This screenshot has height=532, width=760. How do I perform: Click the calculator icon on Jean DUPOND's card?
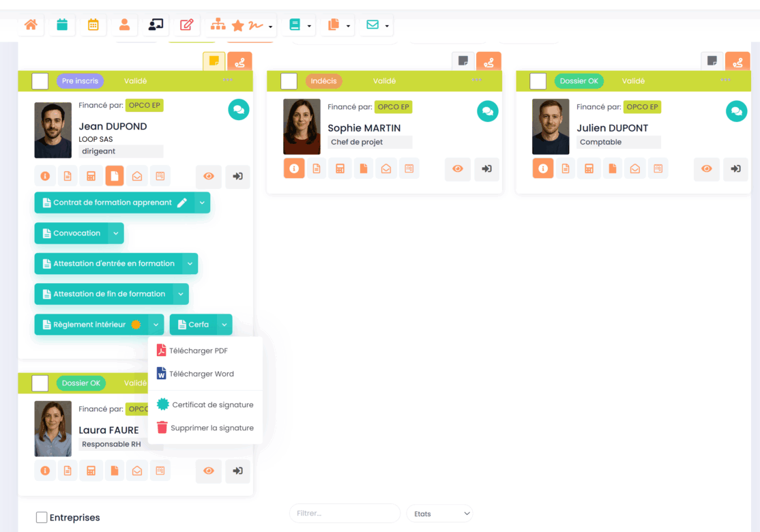[90, 176]
